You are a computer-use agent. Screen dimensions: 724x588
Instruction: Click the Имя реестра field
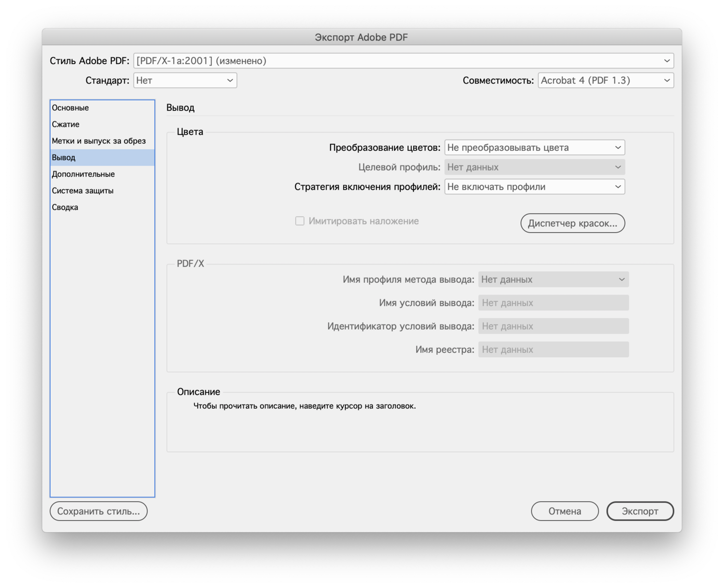point(553,350)
